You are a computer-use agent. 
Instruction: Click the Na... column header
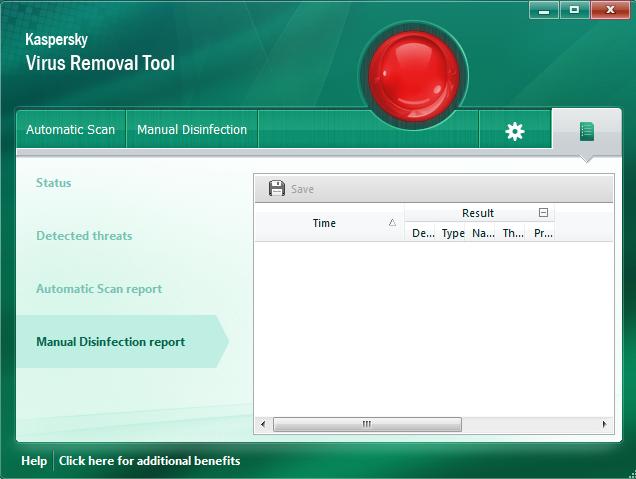point(480,233)
